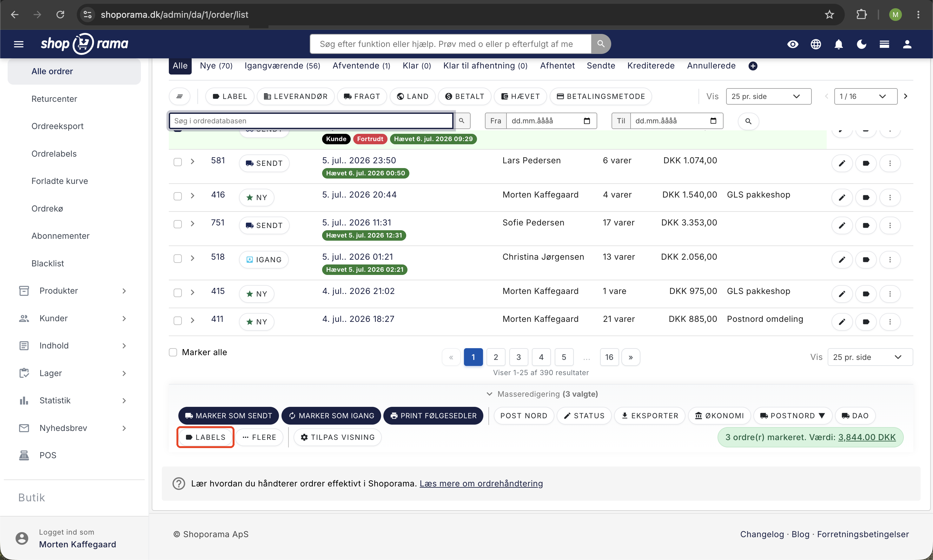Screen dimensions: 933x560
Task: Toggle dark mode moon icon
Action: click(x=861, y=44)
